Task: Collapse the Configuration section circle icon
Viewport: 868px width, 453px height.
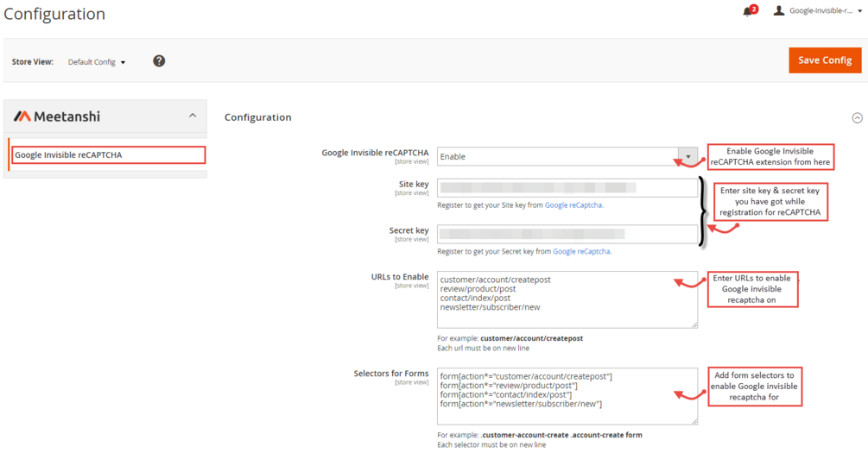Action: (x=857, y=117)
